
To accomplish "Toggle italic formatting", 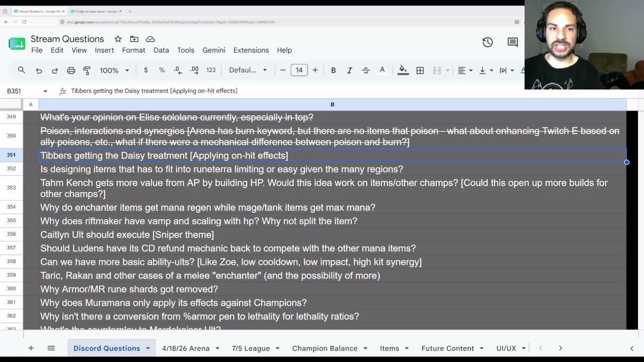I will 349,70.
